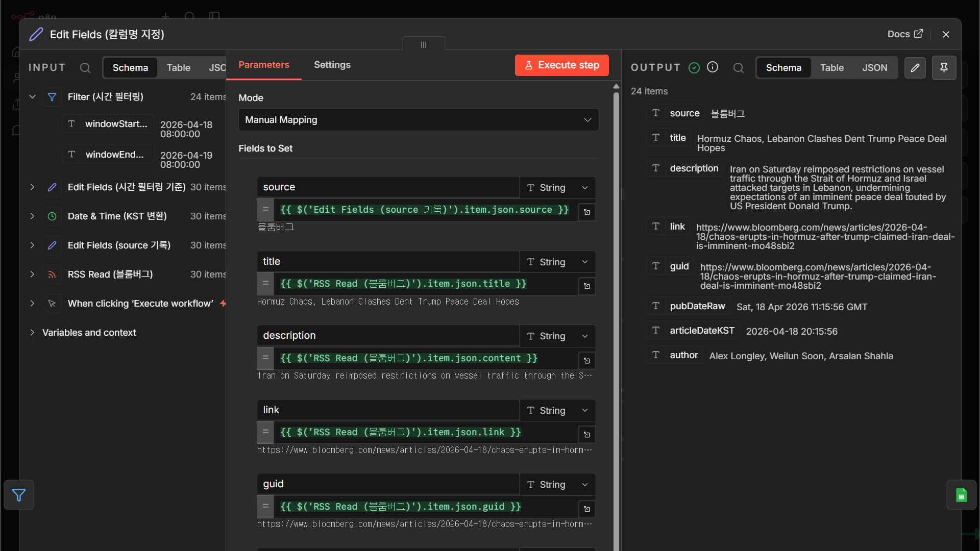Click the output info circle icon

(713, 67)
